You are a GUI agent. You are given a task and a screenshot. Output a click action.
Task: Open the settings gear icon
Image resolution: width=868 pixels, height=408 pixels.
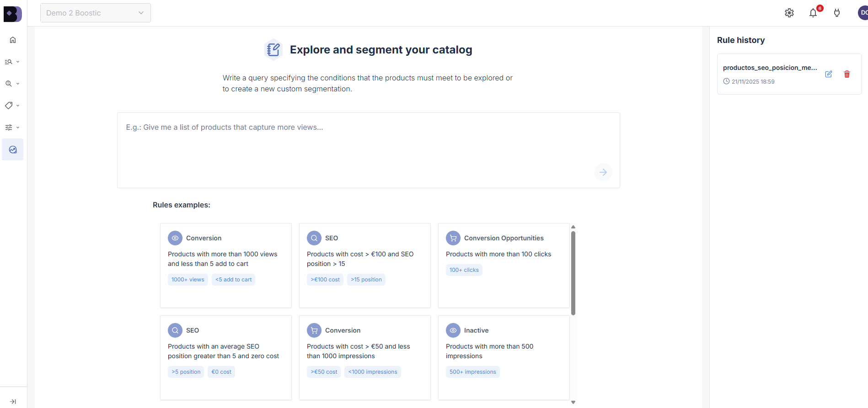(789, 13)
